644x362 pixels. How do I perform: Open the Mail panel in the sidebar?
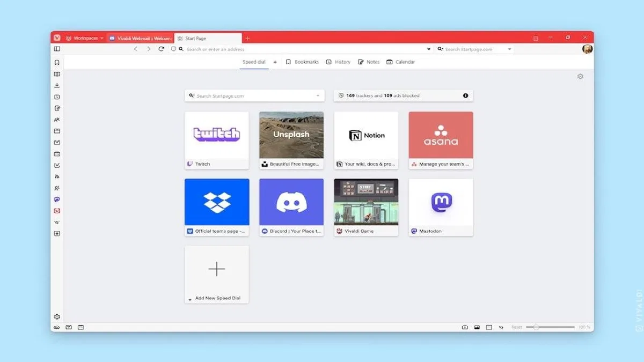57,143
